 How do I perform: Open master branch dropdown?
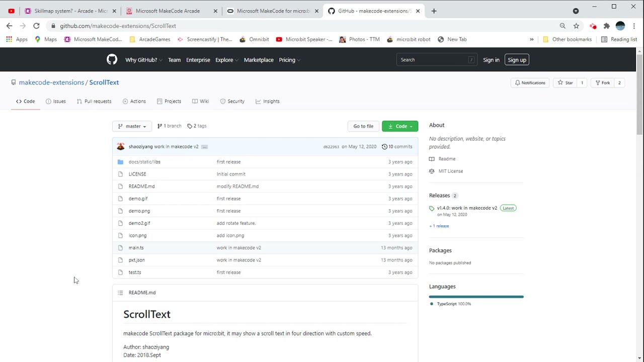coord(132,126)
